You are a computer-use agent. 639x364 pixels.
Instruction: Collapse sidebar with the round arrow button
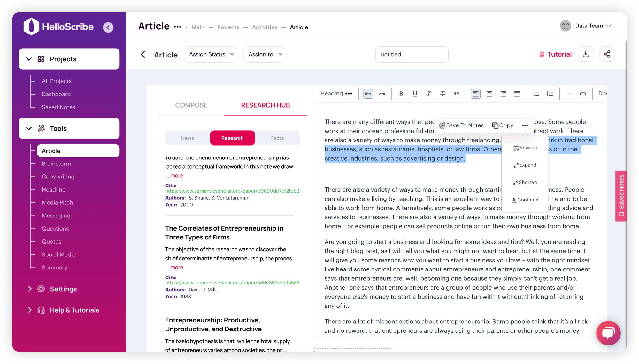108,27
